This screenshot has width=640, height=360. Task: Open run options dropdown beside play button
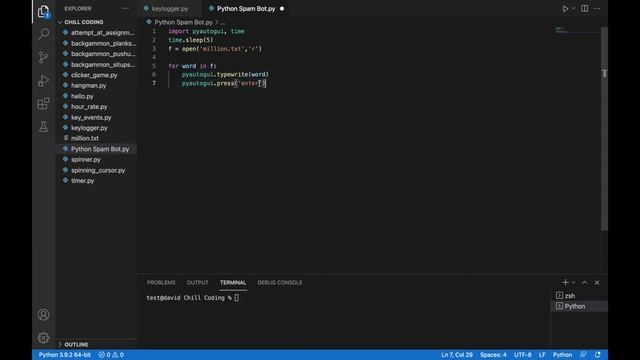click(573, 9)
